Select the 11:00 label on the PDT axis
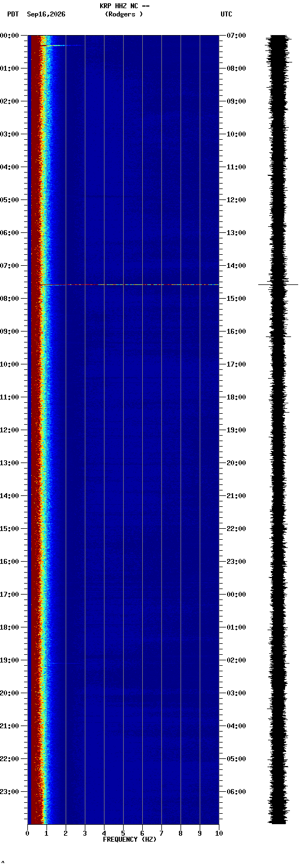This screenshot has width=302, height=868. click(9, 397)
